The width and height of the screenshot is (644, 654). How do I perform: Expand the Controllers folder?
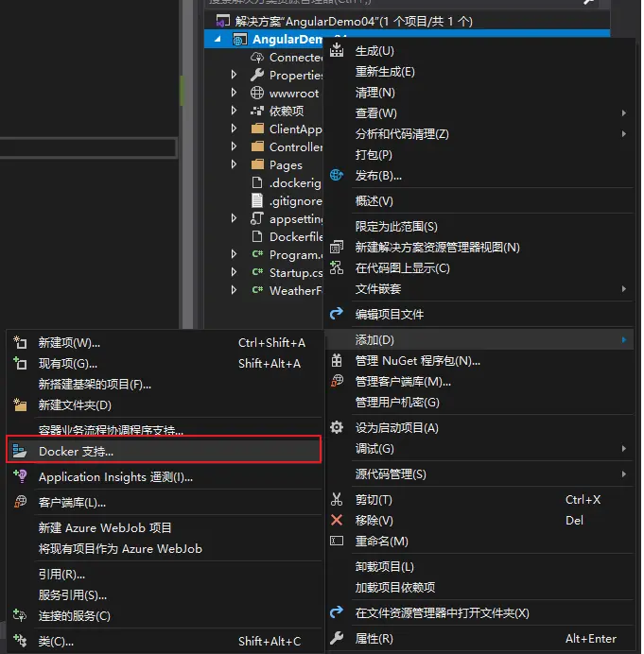coord(234,146)
